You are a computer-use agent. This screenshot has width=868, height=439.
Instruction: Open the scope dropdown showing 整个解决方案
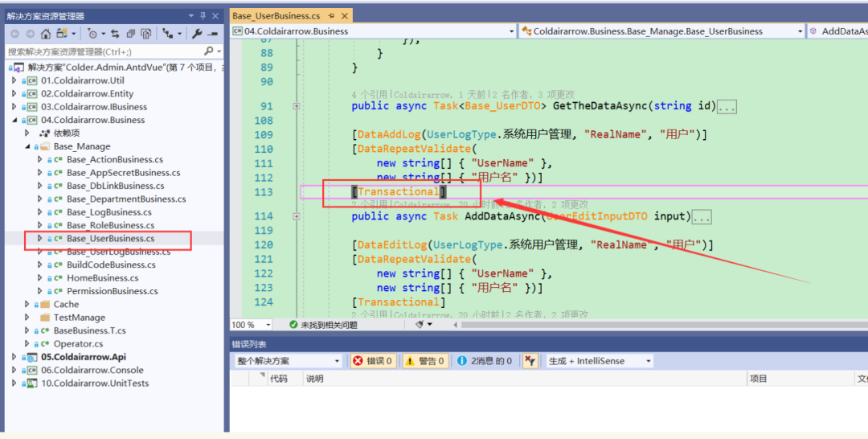coord(287,361)
